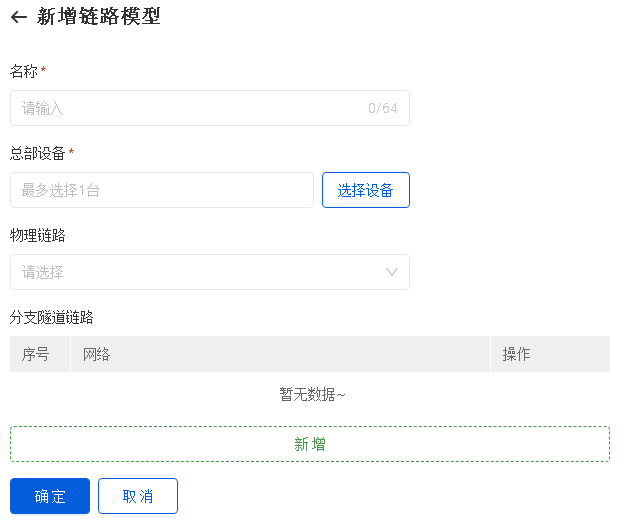Click the 网络 column header
The image size is (633, 527).
(97, 354)
